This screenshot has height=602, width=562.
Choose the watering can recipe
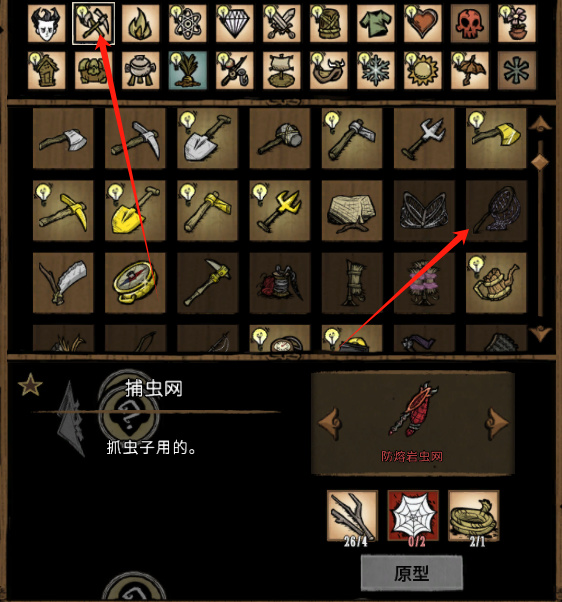pos(496,283)
